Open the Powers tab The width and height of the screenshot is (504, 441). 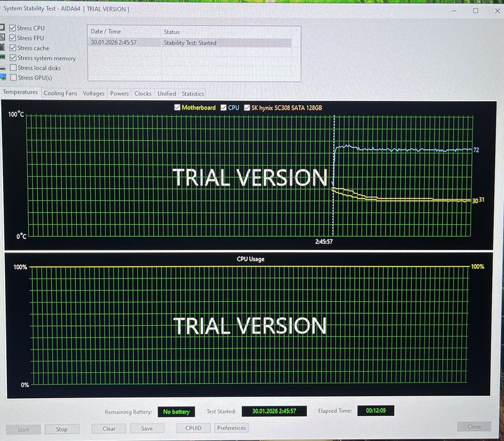coord(119,93)
